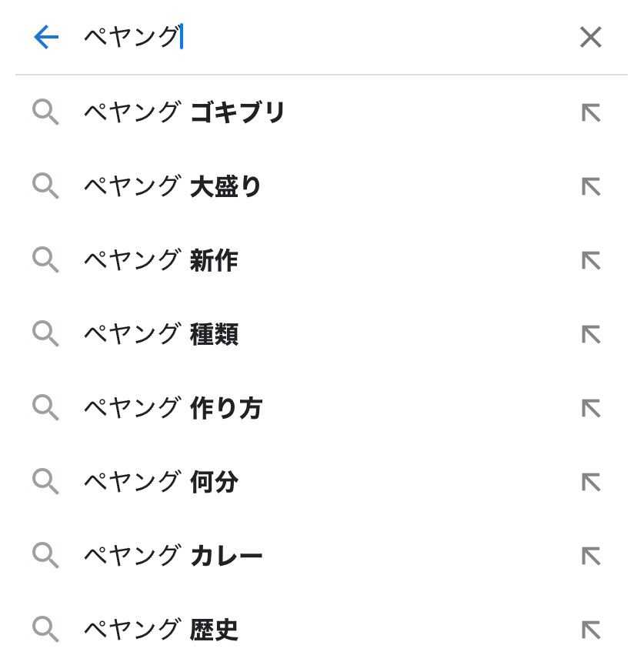Click the magnifier icon beside ペヤング 歴史
This screenshot has height=672, width=637.
tap(45, 630)
